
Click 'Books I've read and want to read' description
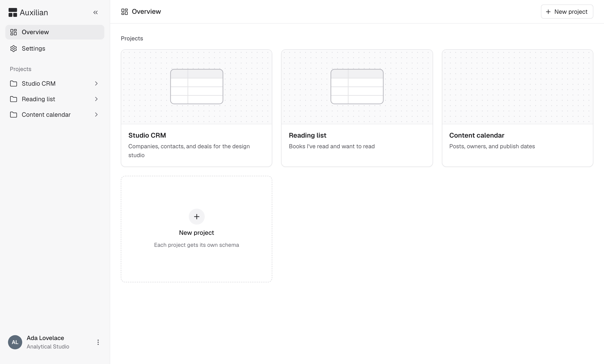(332, 146)
